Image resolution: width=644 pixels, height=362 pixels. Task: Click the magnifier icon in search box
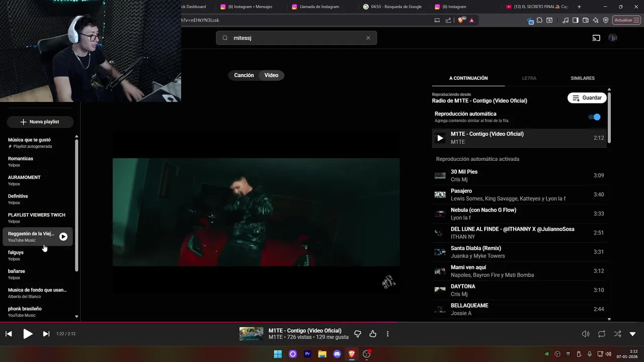(x=225, y=38)
